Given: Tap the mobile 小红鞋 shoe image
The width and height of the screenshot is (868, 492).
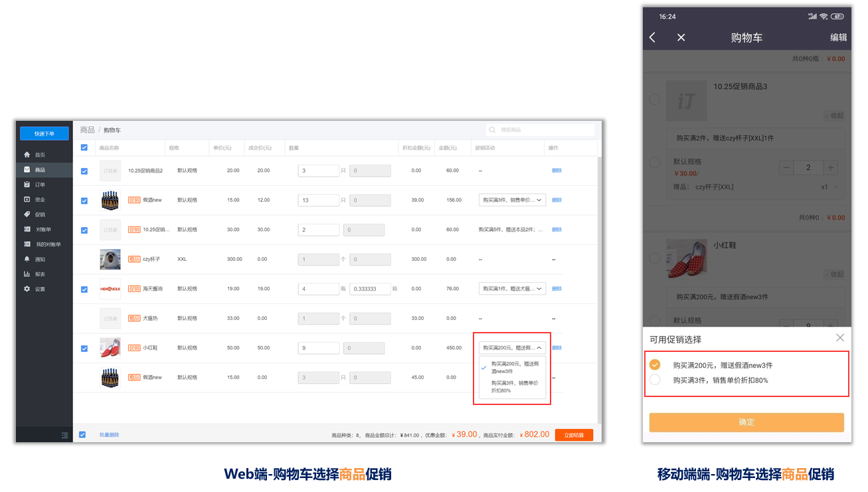Looking at the screenshot, I should tap(686, 260).
